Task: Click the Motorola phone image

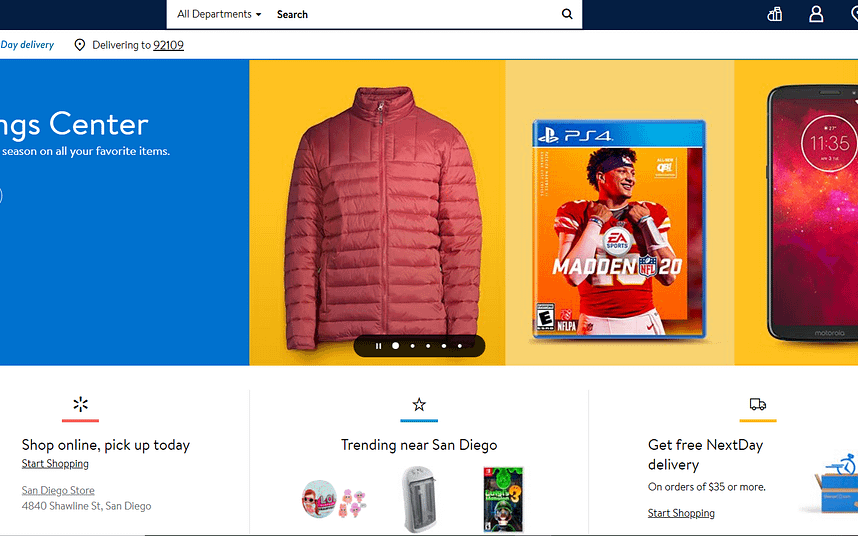Action: click(x=812, y=213)
